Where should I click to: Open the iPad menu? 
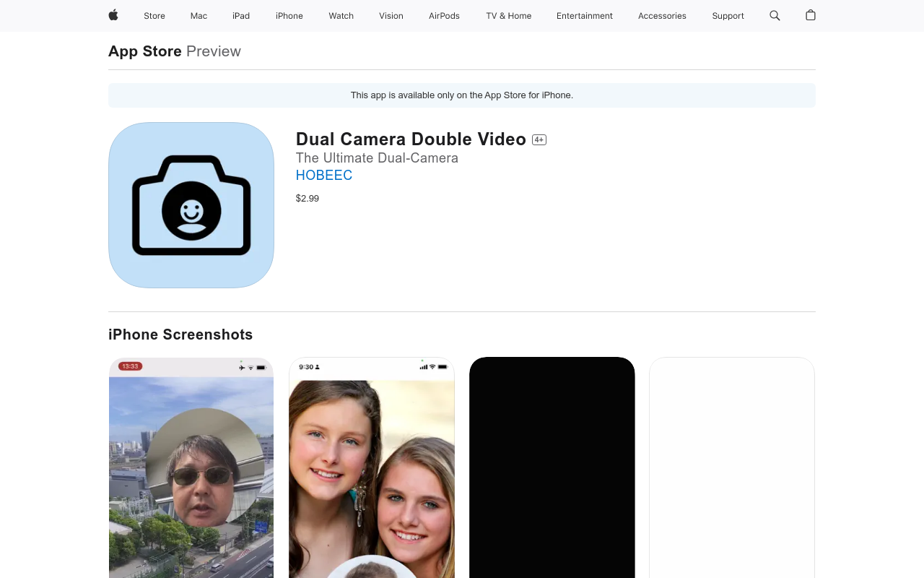[x=241, y=16]
